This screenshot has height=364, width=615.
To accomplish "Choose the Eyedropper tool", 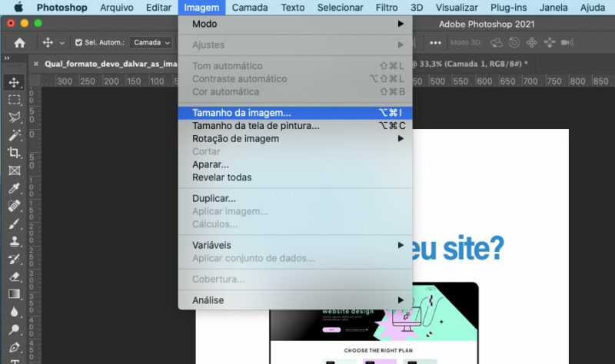I will pyautogui.click(x=14, y=188).
